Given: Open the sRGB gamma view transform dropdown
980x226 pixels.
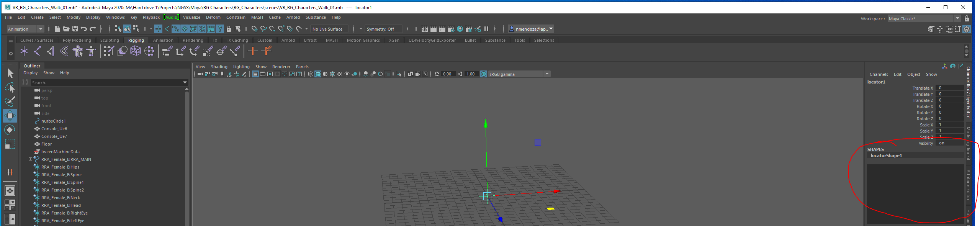Looking at the screenshot, I should coord(519,74).
